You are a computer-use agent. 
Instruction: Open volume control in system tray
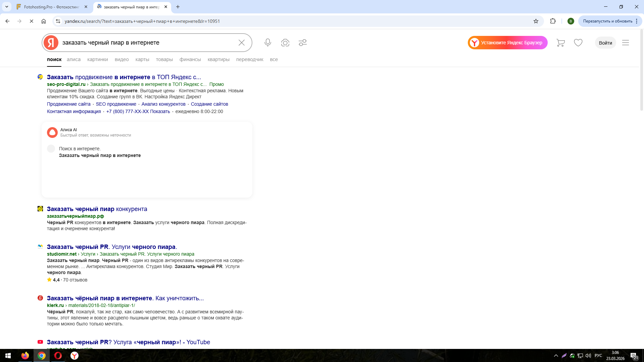coord(588,356)
